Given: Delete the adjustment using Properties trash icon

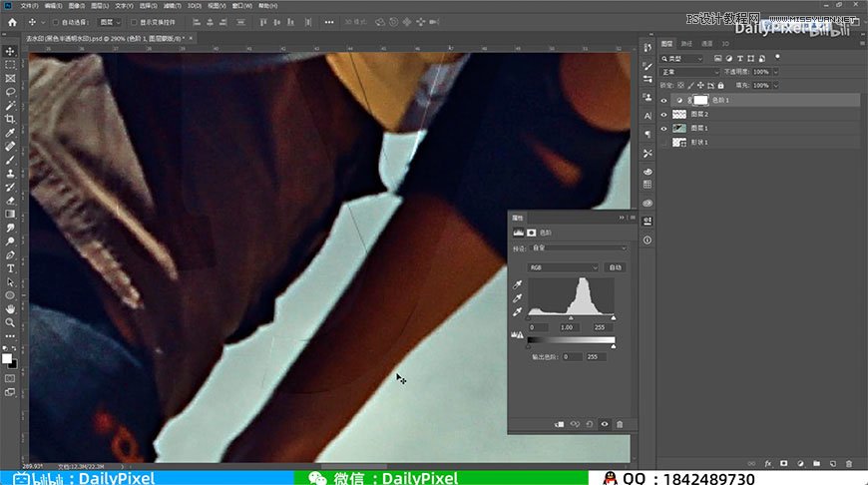Looking at the screenshot, I should pyautogui.click(x=620, y=425).
